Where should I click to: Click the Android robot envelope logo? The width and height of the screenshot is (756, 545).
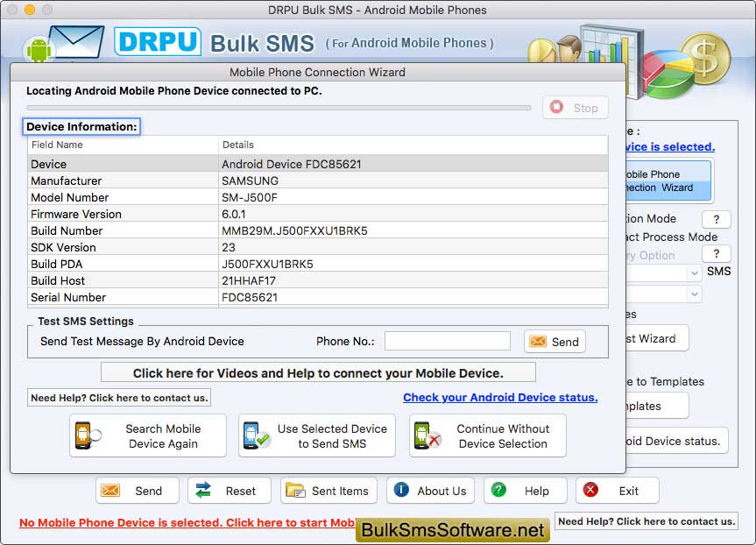pos(63,44)
